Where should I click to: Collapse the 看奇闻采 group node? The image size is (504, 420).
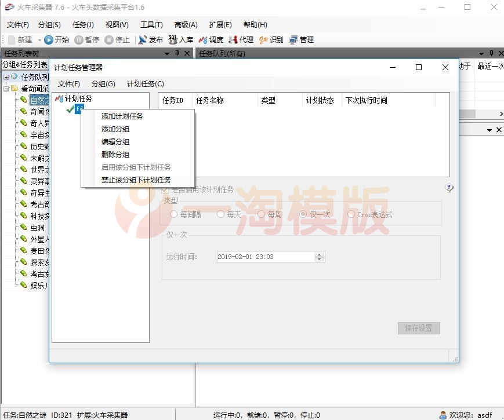coord(6,89)
